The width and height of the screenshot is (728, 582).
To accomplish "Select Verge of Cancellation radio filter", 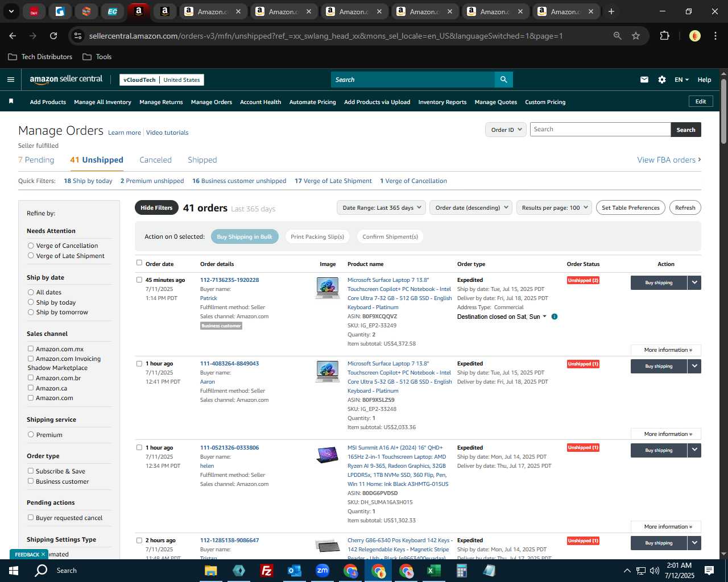I will click(31, 246).
